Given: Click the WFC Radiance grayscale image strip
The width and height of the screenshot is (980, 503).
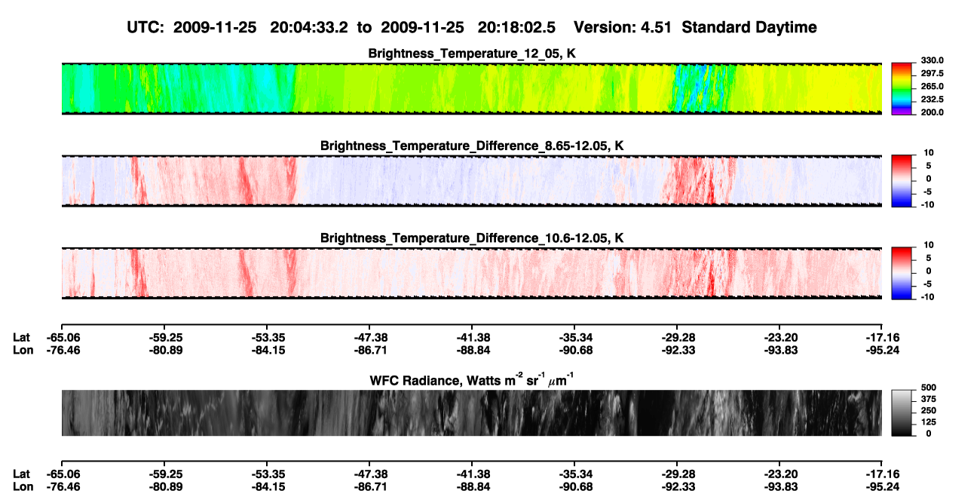Looking at the screenshot, I should [472, 413].
